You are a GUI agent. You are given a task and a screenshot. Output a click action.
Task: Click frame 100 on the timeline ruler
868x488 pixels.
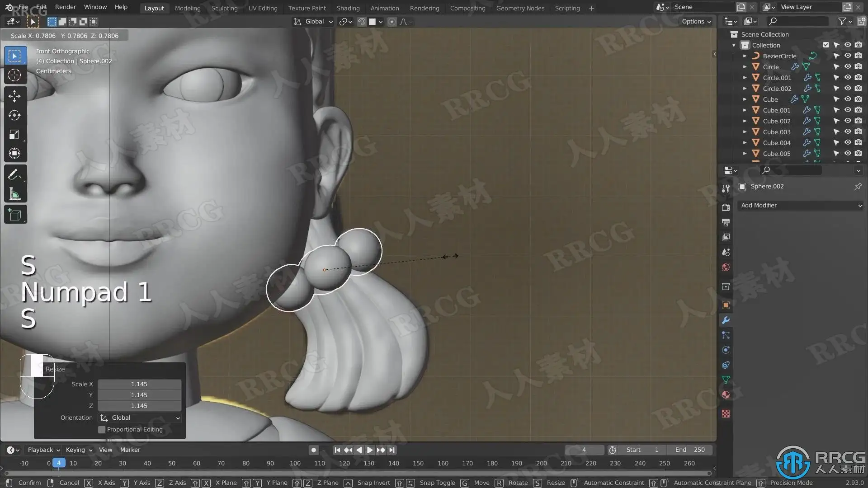pyautogui.click(x=295, y=464)
